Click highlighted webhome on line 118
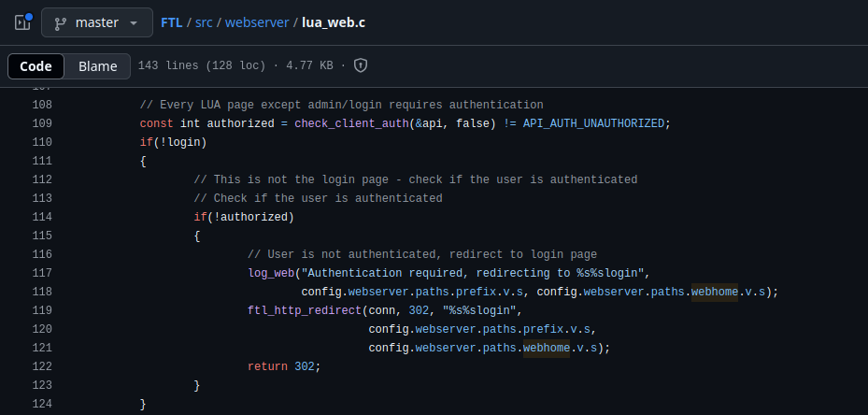This screenshot has height=415, width=868. tap(715, 292)
